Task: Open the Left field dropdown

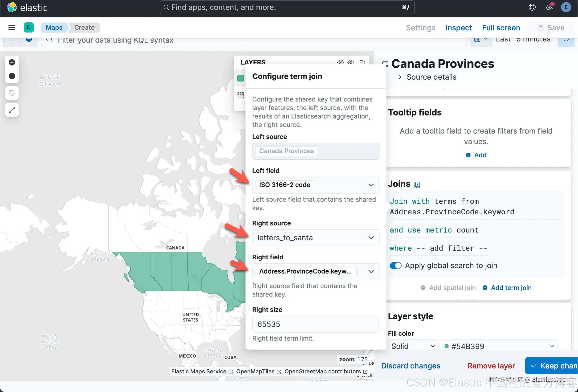Action: [x=316, y=185]
